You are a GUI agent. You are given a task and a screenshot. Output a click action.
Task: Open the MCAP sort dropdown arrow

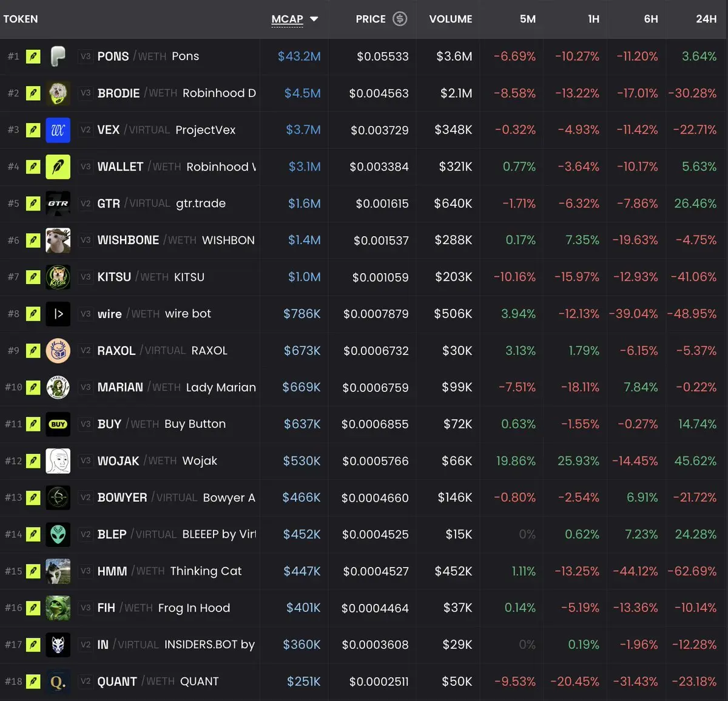(x=314, y=19)
